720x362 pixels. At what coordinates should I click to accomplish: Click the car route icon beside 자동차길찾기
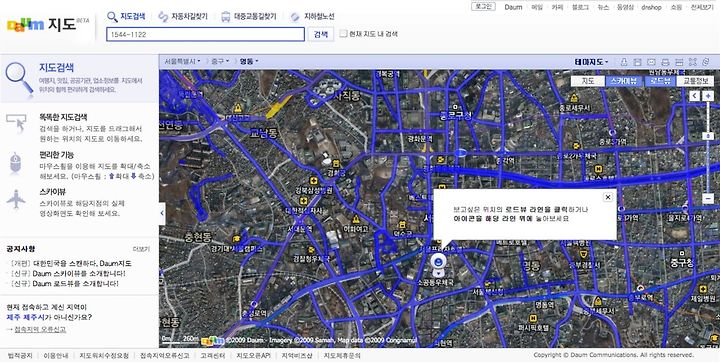[163, 17]
